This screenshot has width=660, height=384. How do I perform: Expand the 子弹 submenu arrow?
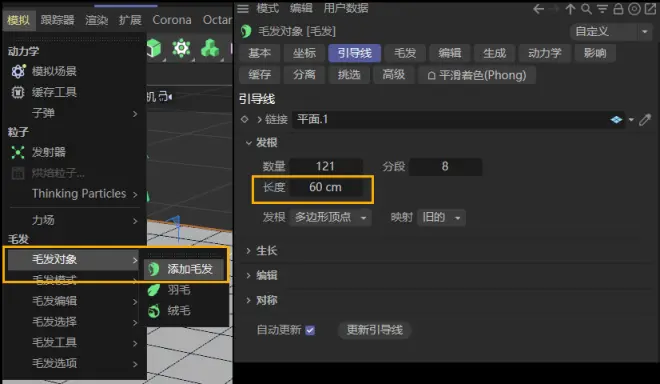point(135,114)
